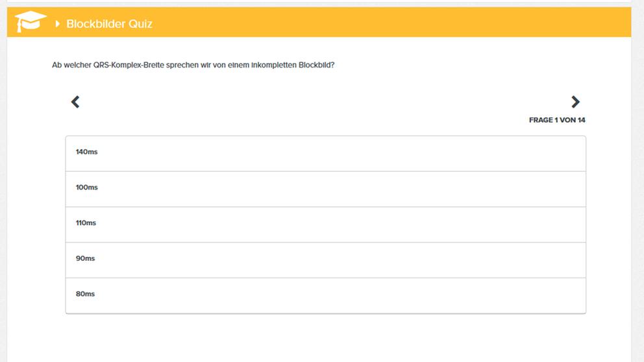The image size is (644, 362).
Task: Click the graduation cap icon
Action: pyautogui.click(x=31, y=21)
